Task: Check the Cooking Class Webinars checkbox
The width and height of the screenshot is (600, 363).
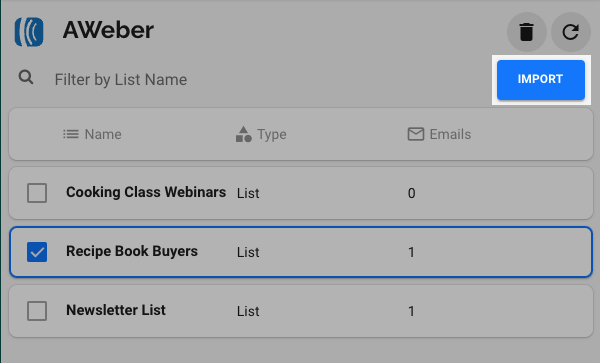Action: (37, 193)
